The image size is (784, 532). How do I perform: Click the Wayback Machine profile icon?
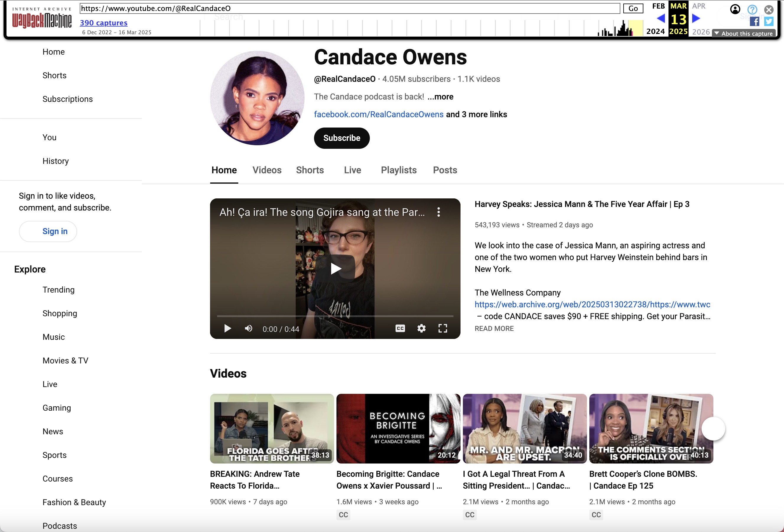point(735,9)
